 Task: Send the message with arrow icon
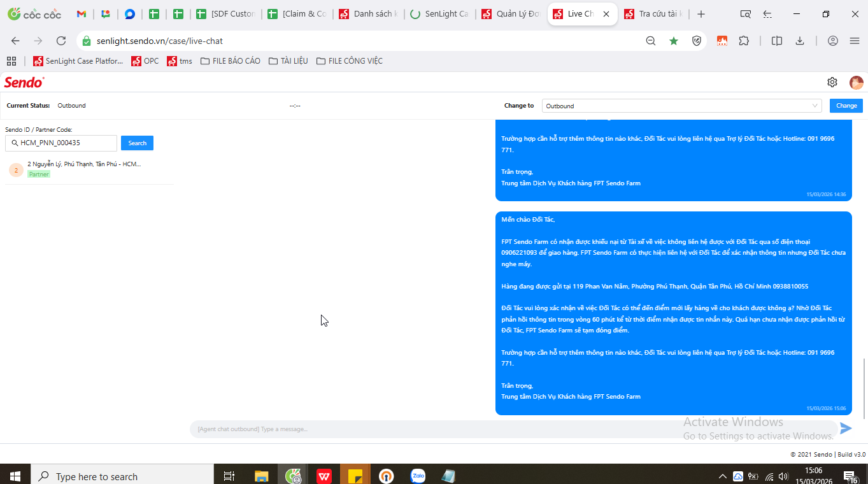[x=846, y=429]
